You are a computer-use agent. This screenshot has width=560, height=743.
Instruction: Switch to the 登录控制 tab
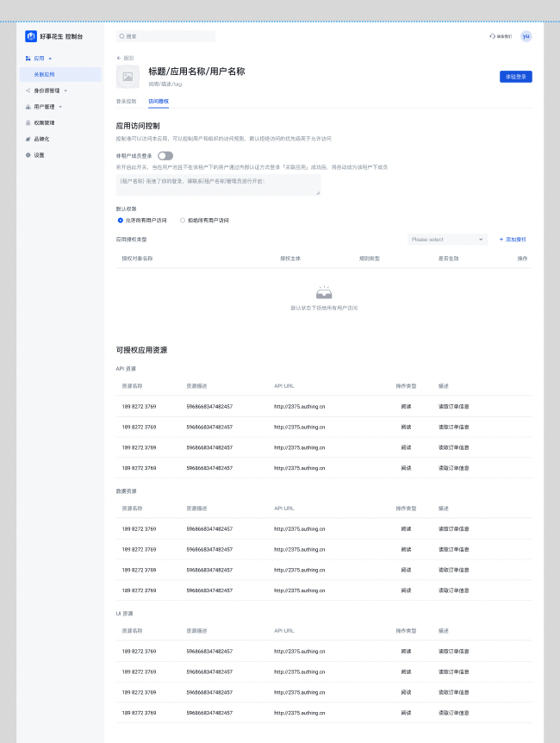click(126, 101)
